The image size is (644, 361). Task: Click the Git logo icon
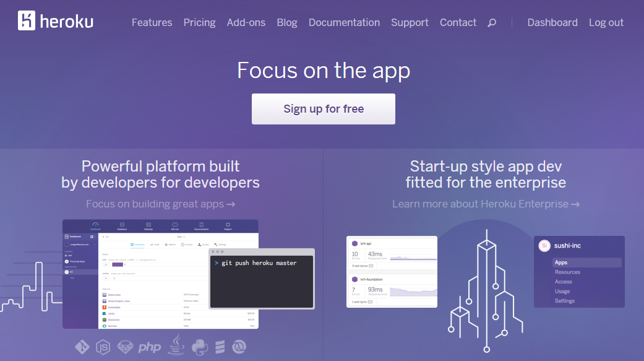coord(82,347)
